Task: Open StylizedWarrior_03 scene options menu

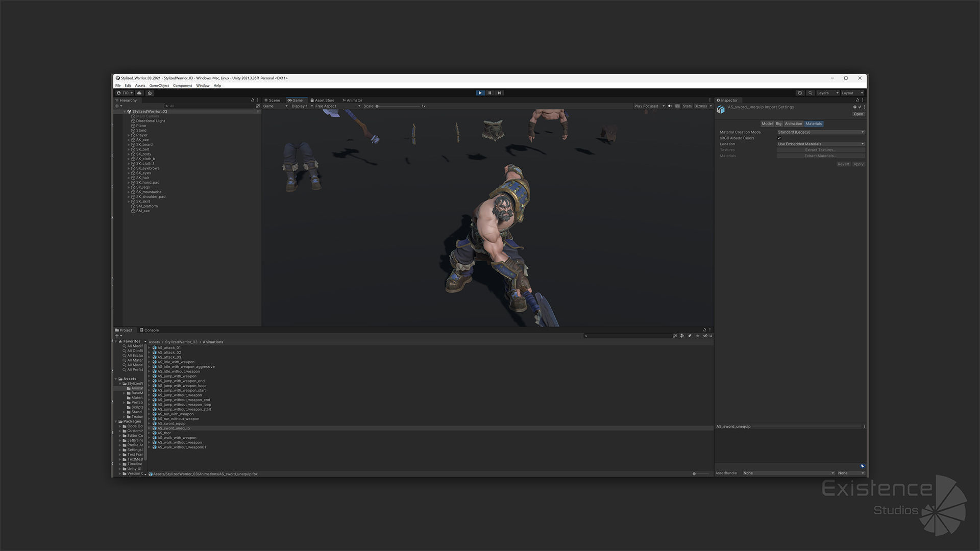Action: pos(258,111)
